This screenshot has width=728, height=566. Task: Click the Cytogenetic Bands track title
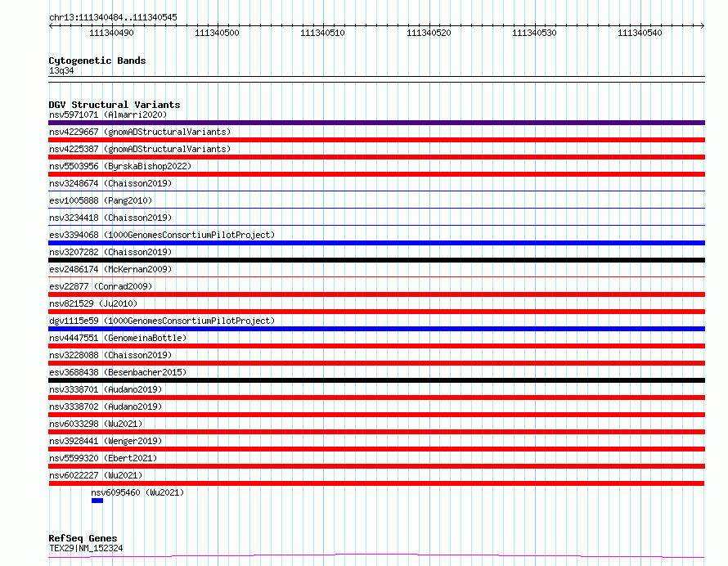pos(97,61)
